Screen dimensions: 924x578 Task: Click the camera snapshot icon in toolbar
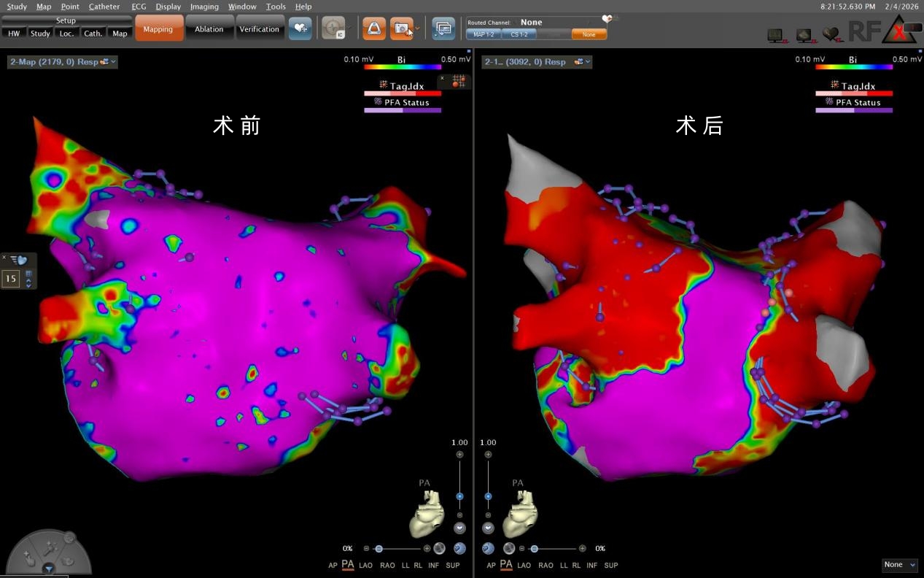coord(400,29)
